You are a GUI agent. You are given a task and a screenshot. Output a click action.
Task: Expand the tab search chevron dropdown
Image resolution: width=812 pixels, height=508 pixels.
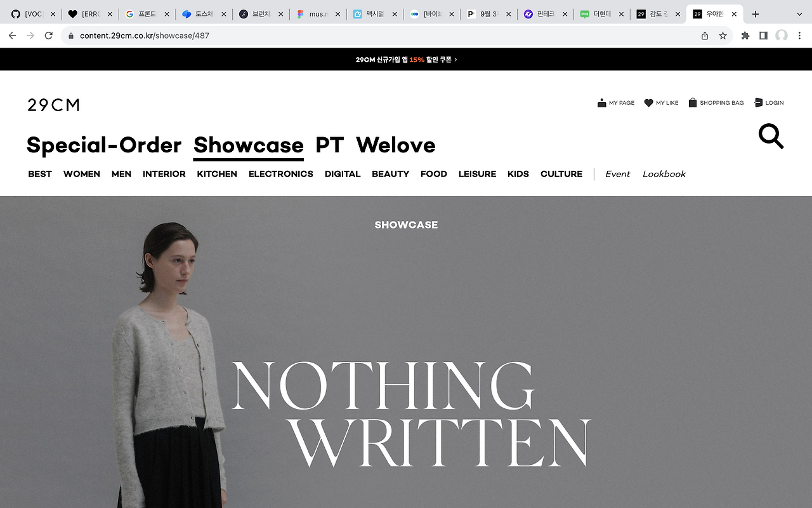pyautogui.click(x=799, y=14)
